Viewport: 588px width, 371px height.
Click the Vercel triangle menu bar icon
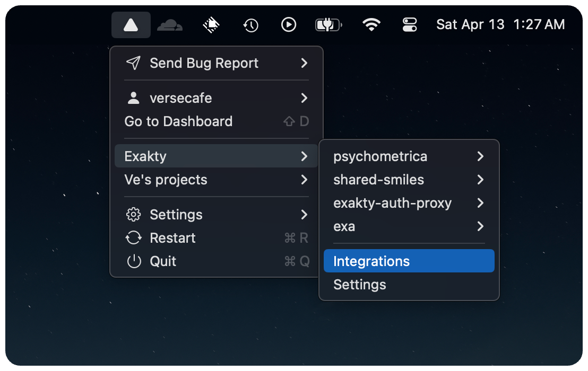coord(131,25)
